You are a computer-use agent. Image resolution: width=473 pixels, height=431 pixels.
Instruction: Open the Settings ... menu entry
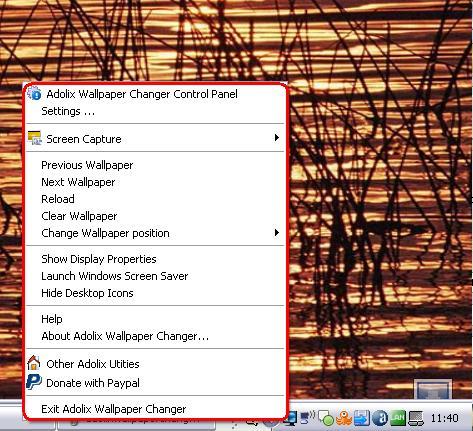point(155,111)
